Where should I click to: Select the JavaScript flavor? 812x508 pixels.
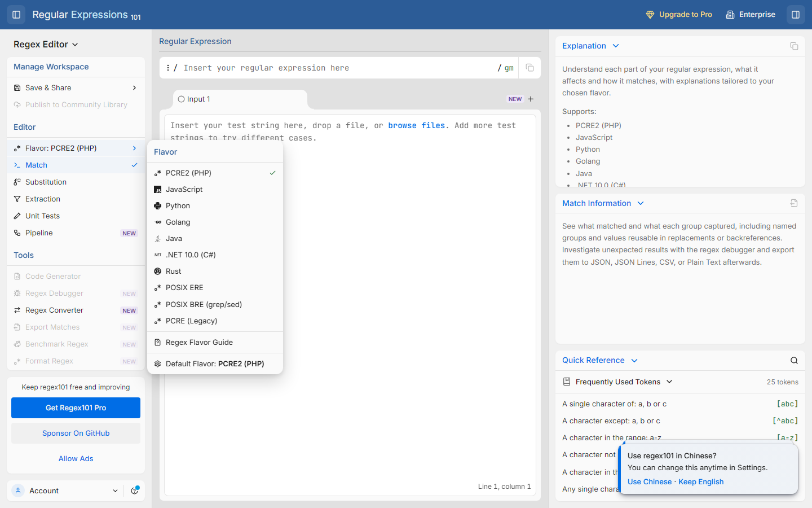[x=215, y=190]
